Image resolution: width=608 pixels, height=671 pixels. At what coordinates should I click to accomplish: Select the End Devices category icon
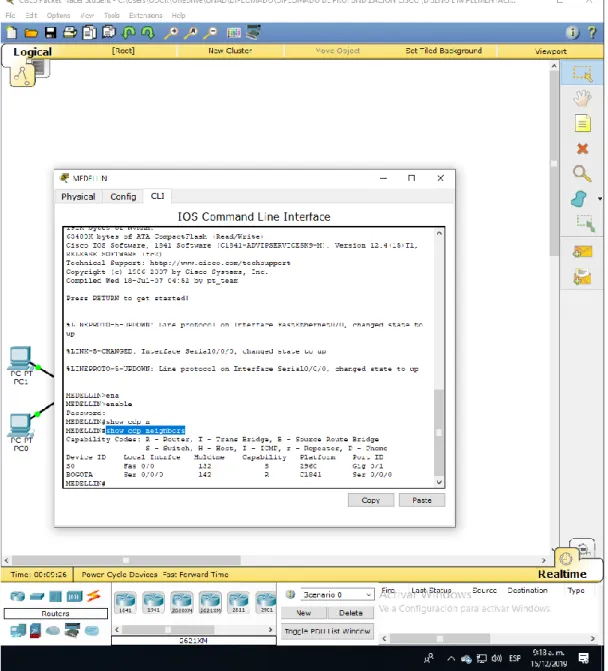point(18,630)
